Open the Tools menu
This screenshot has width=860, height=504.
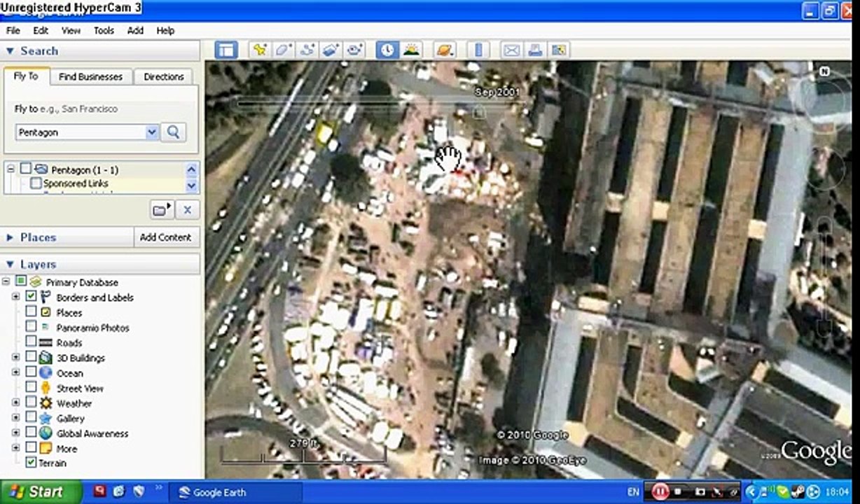click(x=104, y=30)
